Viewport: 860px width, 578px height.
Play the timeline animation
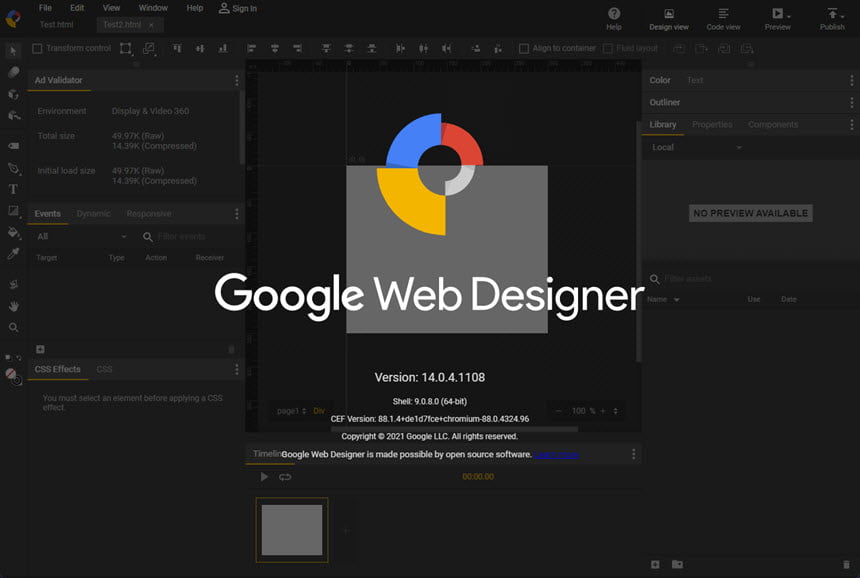[x=264, y=477]
